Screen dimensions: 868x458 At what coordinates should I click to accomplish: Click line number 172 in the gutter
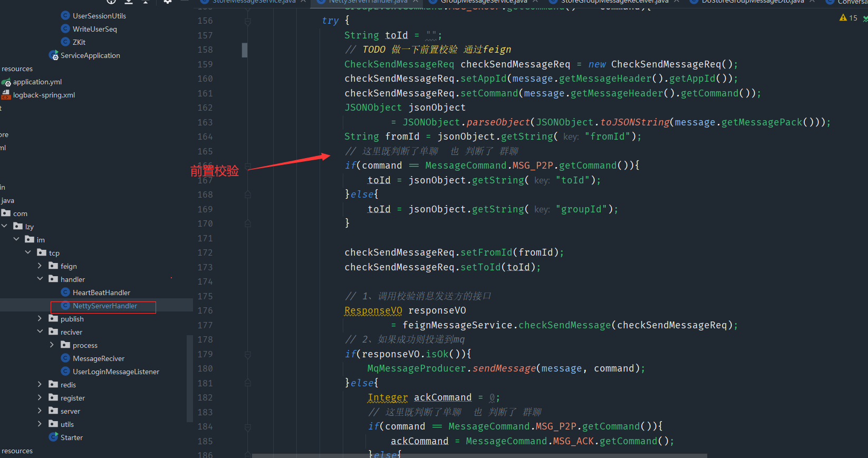205,252
